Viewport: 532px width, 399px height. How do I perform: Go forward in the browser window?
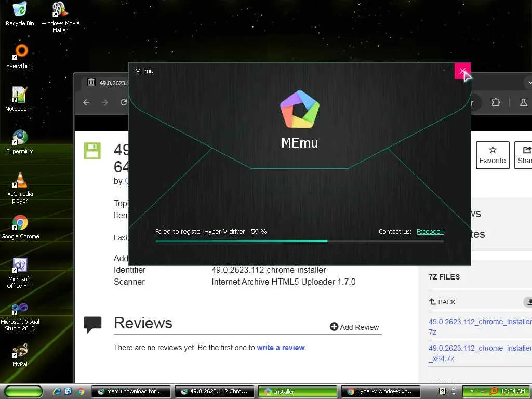pos(105,102)
